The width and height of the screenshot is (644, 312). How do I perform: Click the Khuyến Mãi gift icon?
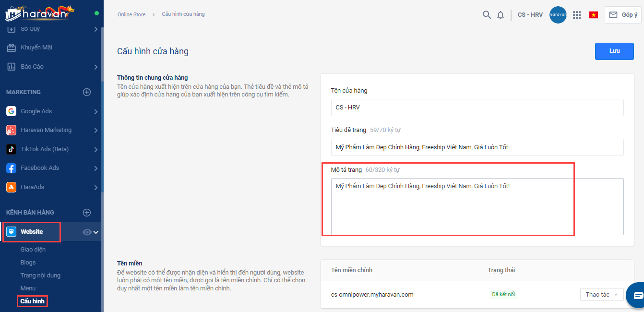click(11, 48)
